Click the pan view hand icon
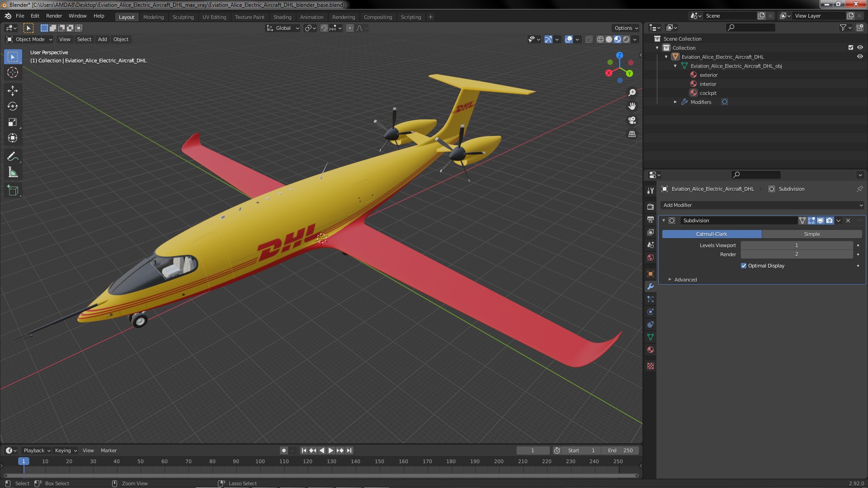Viewport: 868px width, 488px height. click(x=632, y=106)
